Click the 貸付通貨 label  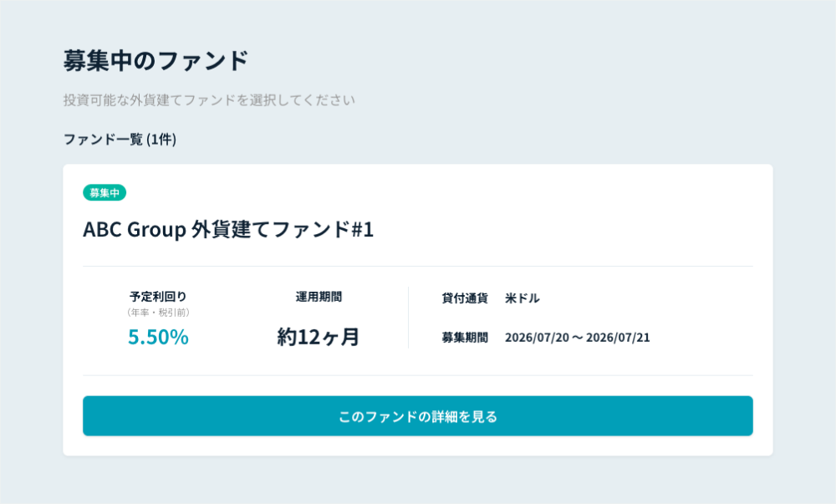point(464,298)
